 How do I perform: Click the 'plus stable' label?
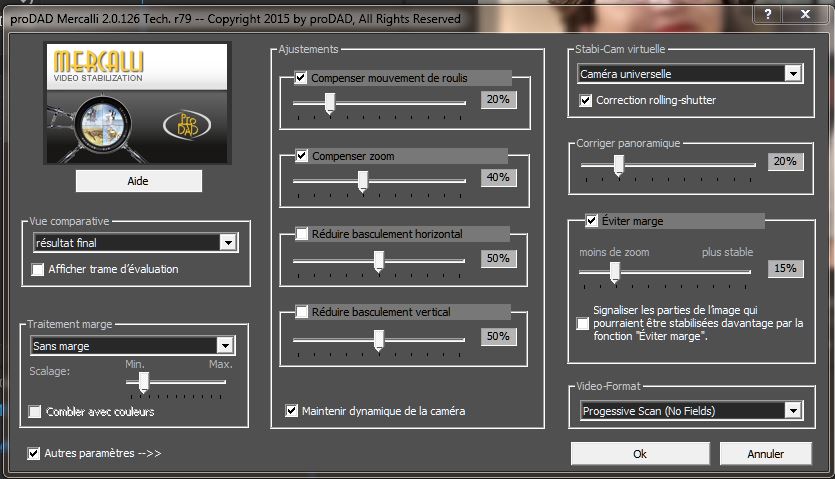point(727,252)
